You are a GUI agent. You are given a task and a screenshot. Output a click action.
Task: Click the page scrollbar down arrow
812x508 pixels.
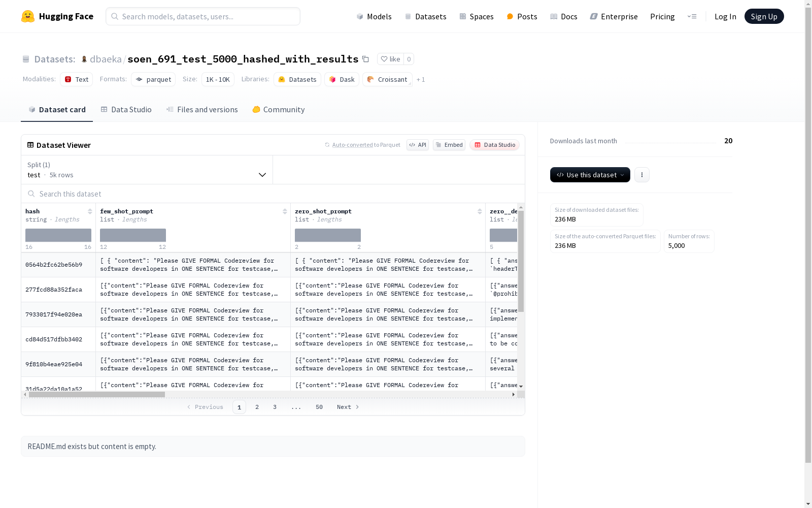tap(808, 504)
